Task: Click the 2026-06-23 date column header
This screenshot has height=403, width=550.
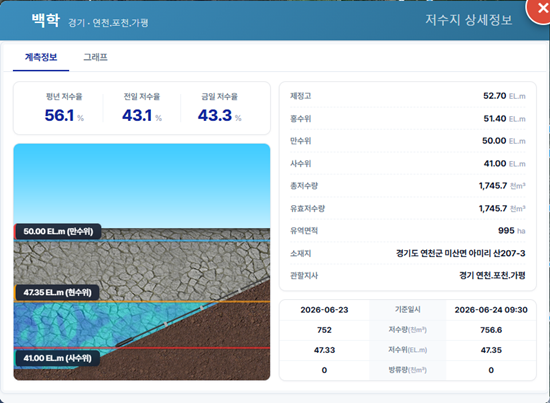Action: click(324, 310)
